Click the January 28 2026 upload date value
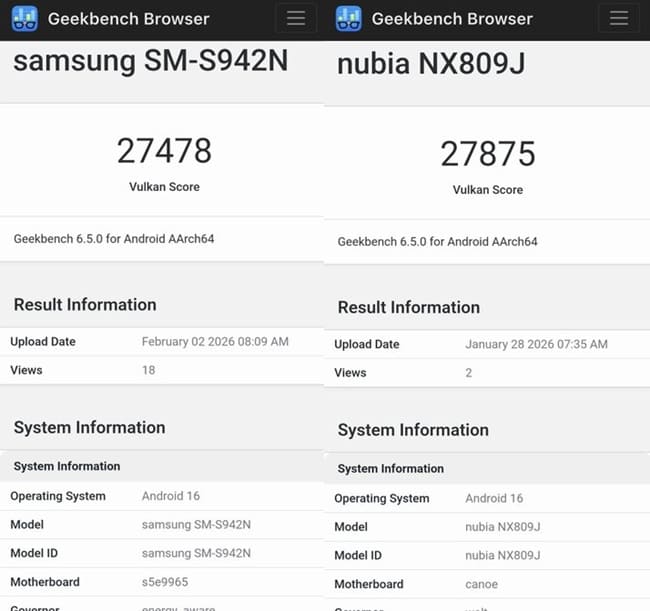The image size is (650, 611). [536, 344]
